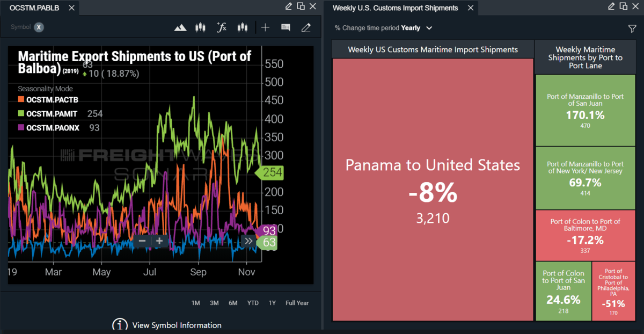The image size is (644, 334).
Task: Pop out the OCSTM.PABLB widget window
Action: pos(301,6)
